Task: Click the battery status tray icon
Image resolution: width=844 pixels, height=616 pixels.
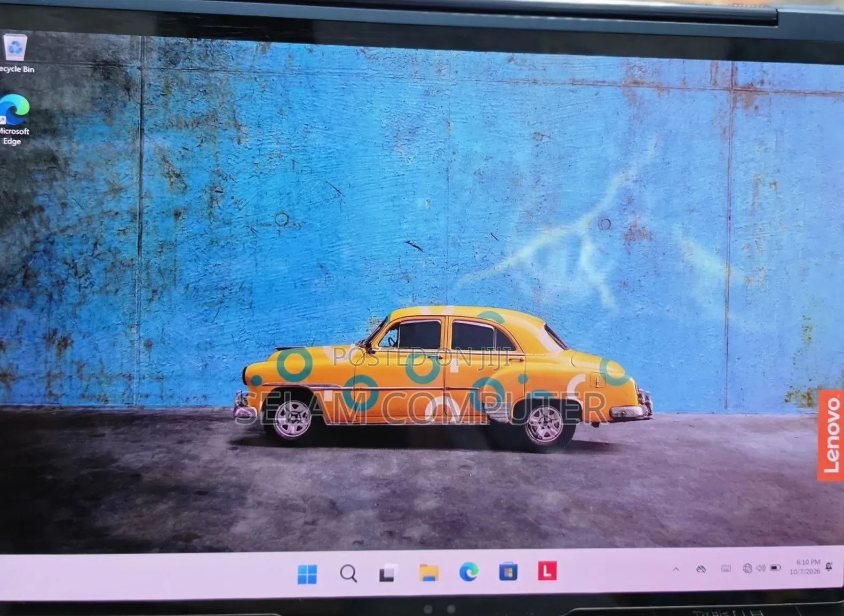Action: pos(775,568)
